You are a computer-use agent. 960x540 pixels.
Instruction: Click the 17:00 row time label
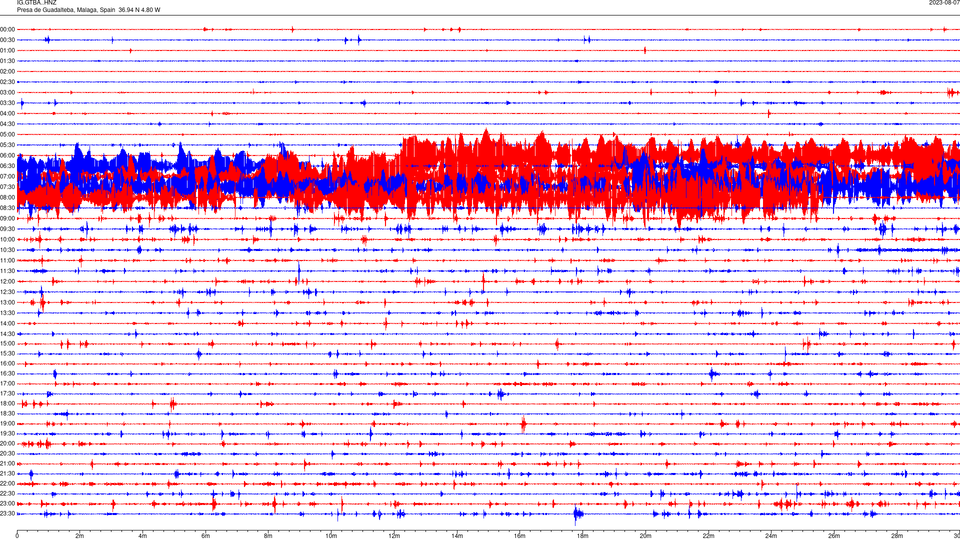pos(7,384)
